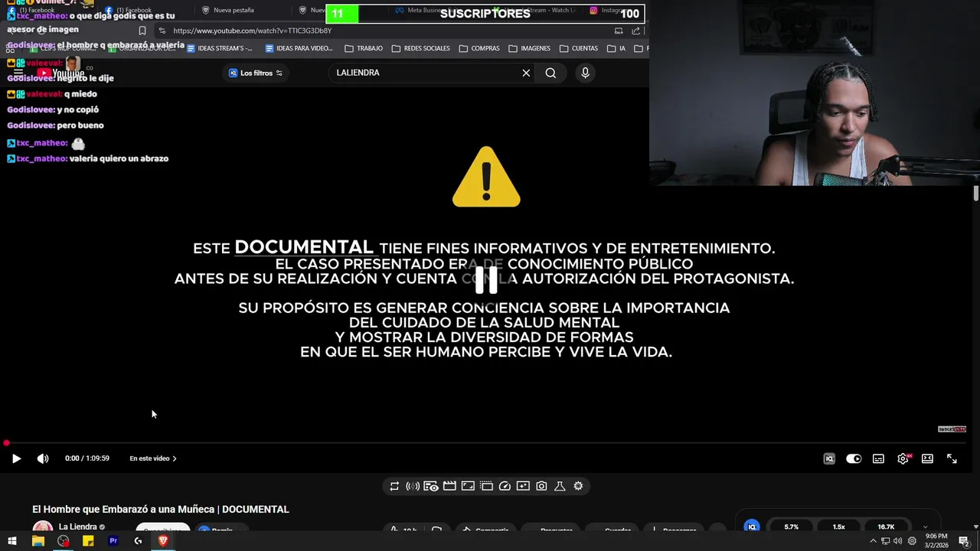Open 'Los filtros' button

[256, 73]
